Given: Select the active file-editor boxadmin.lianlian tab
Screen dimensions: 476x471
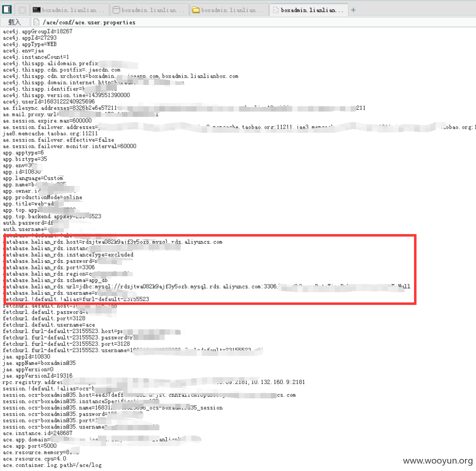Looking at the screenshot, I should (x=308, y=10).
